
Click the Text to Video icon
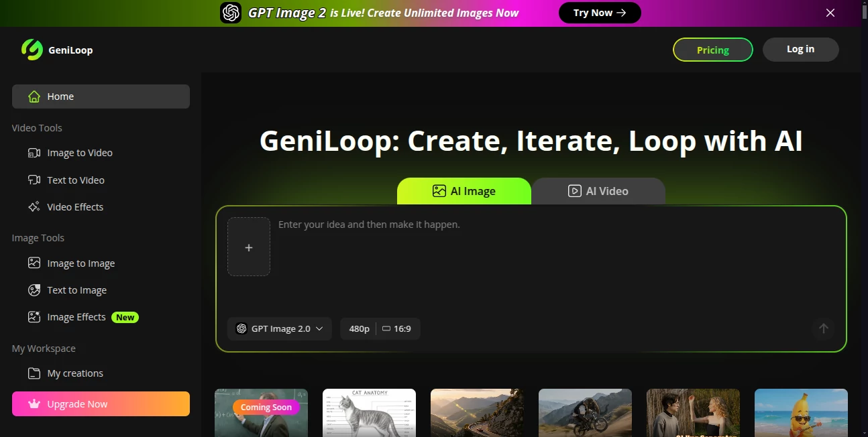34,180
